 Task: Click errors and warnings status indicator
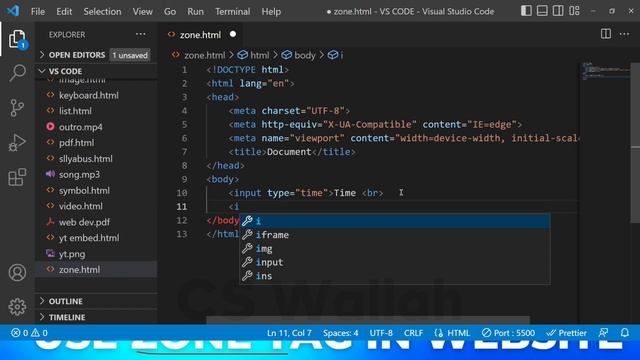(x=29, y=333)
